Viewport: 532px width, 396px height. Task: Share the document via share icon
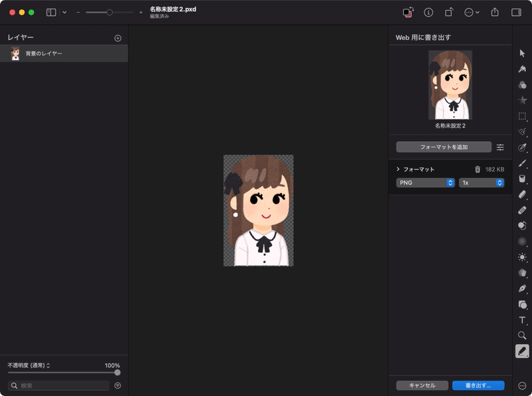point(495,12)
